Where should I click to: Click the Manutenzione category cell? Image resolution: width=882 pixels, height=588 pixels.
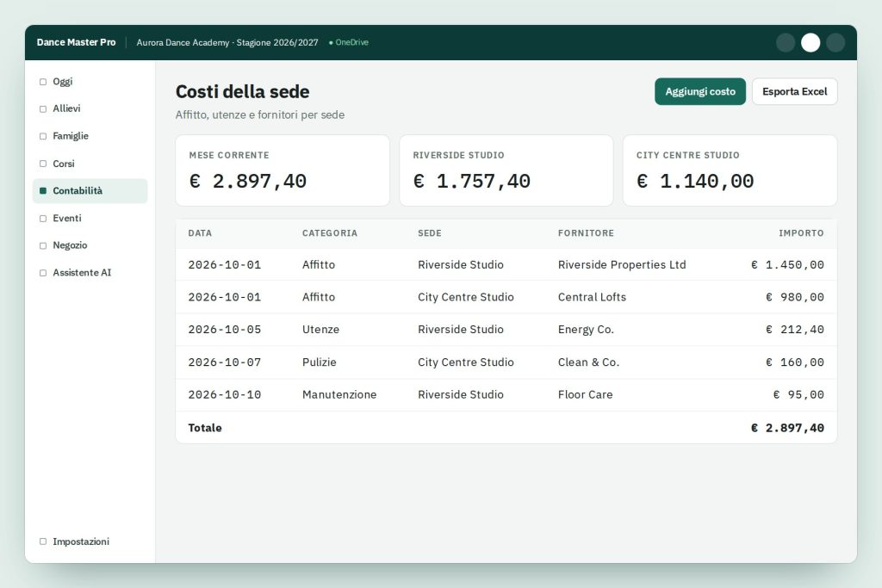coord(339,395)
